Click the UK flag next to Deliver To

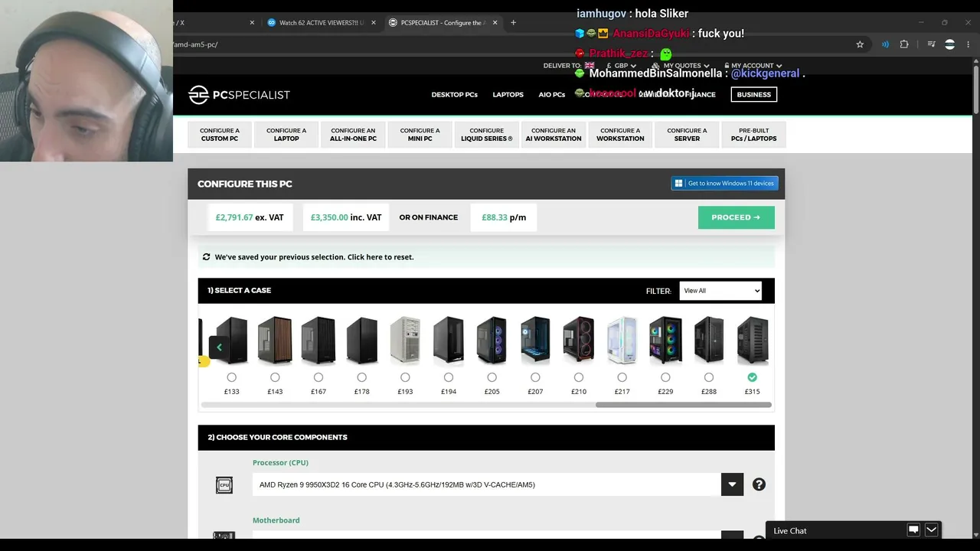pos(589,66)
